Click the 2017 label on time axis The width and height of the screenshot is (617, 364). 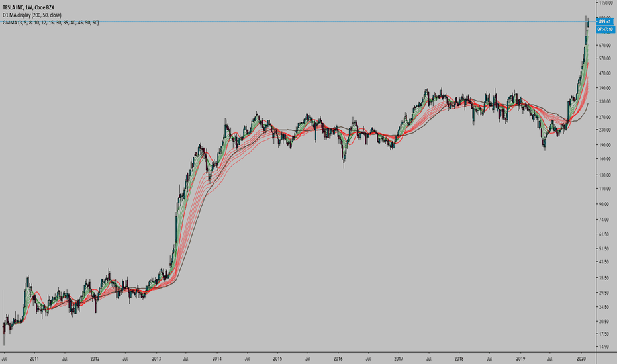[x=399, y=359]
